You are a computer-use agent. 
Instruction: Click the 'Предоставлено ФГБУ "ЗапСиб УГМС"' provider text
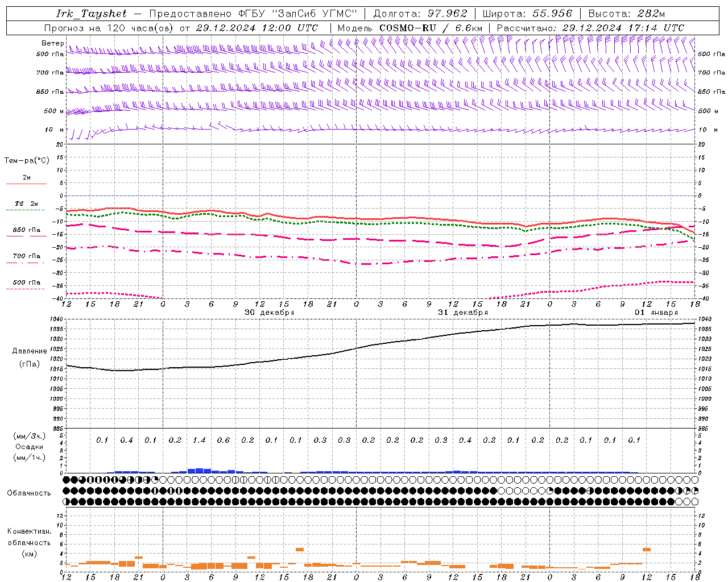[x=253, y=14]
